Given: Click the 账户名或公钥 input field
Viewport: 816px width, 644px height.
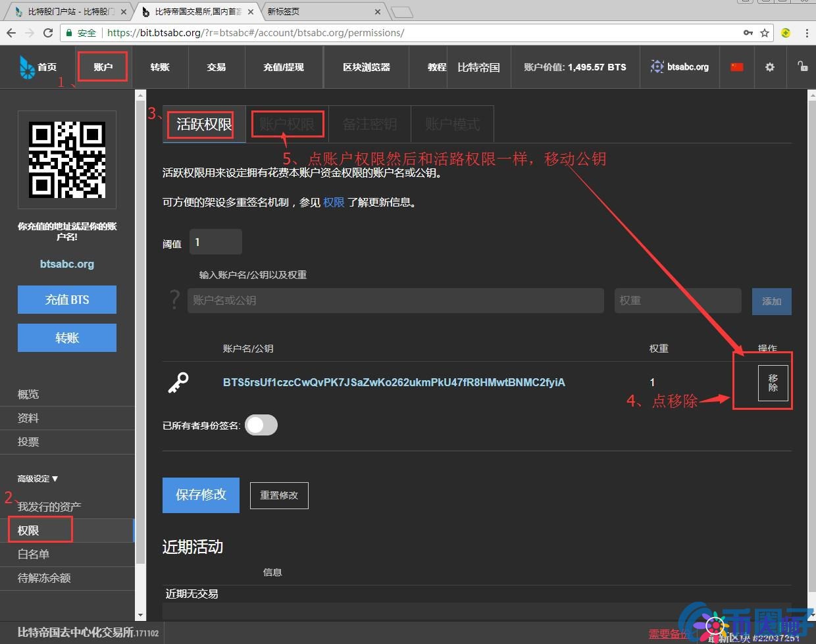Looking at the screenshot, I should [395, 300].
